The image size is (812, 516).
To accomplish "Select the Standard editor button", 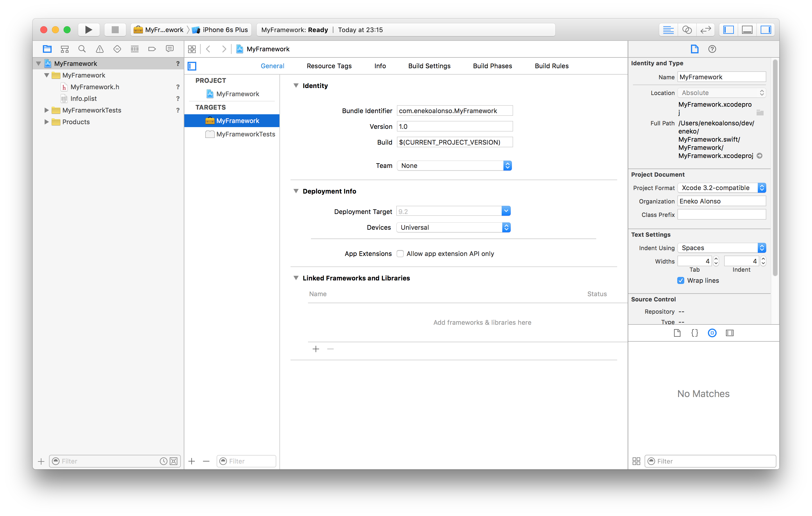I will point(668,30).
